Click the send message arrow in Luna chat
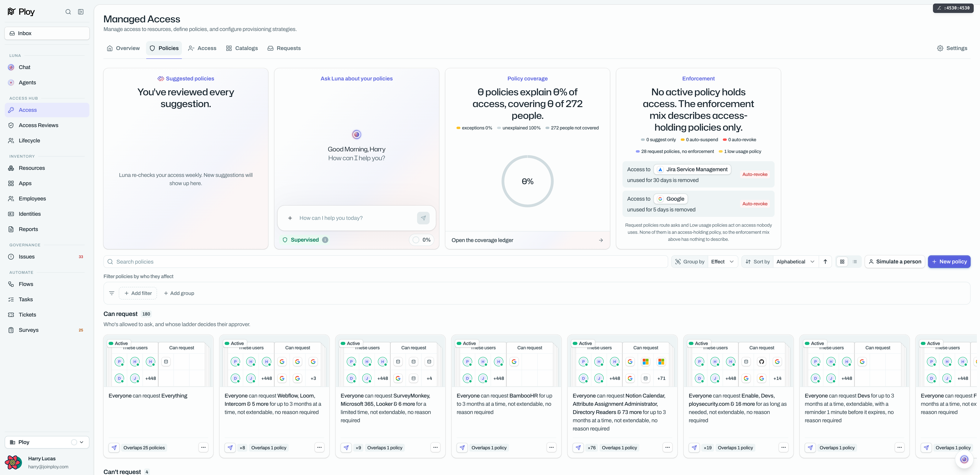The width and height of the screenshot is (980, 475). click(423, 218)
